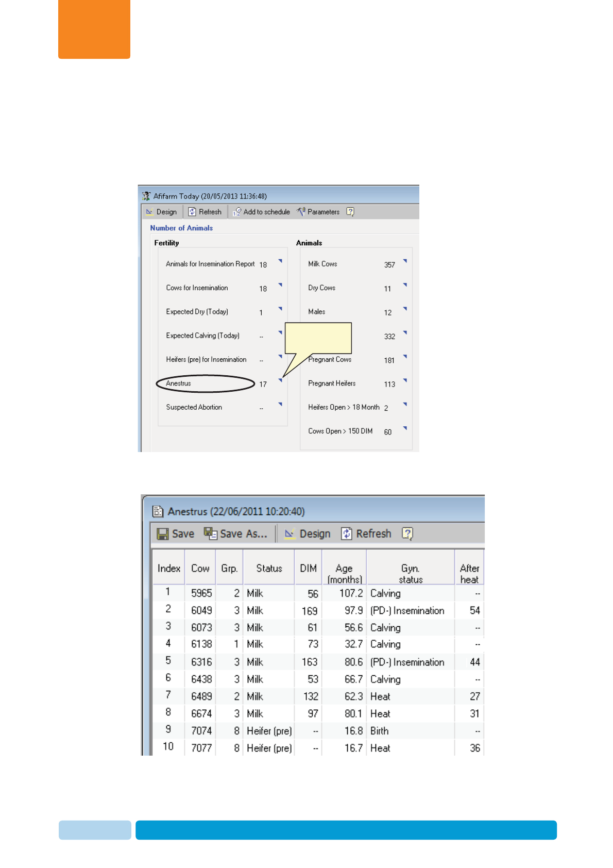
Task: Select cow 7077 in Anestrus table
Action: 201,748
